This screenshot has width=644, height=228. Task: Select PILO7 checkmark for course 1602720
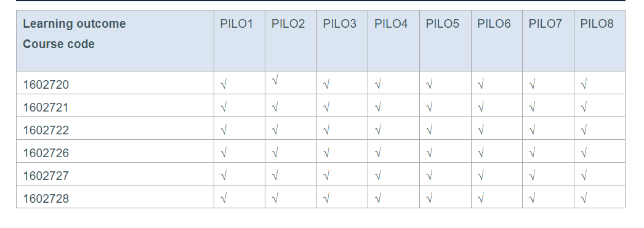point(533,84)
